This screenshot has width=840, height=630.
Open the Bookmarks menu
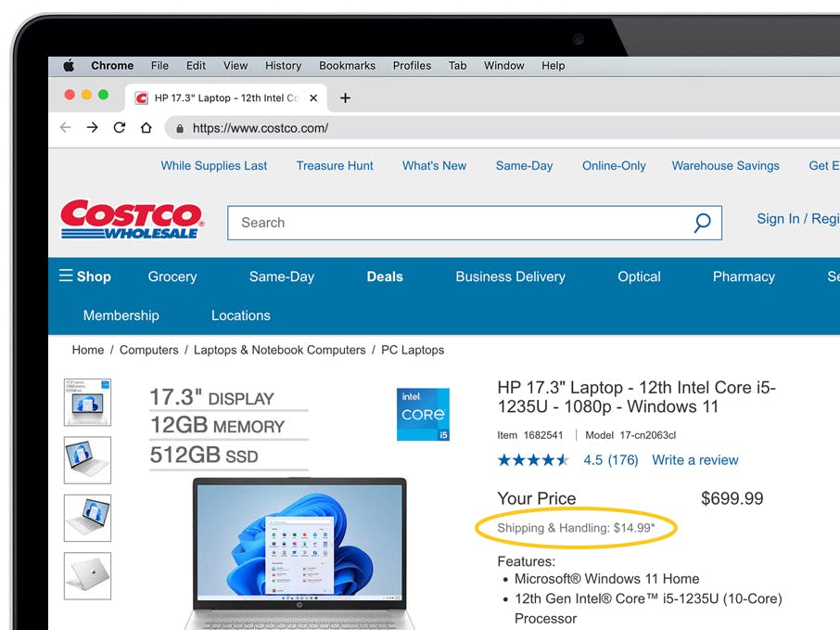pos(347,65)
